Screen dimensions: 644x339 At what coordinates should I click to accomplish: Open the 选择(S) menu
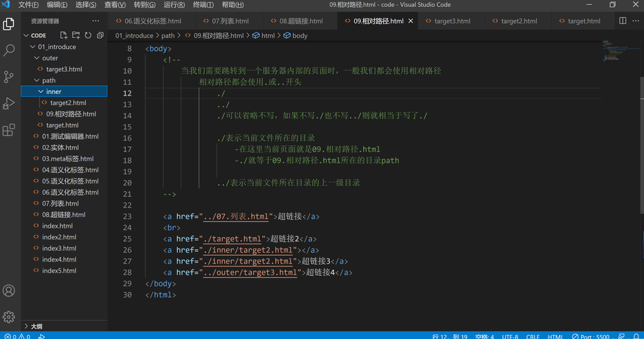pos(86,5)
